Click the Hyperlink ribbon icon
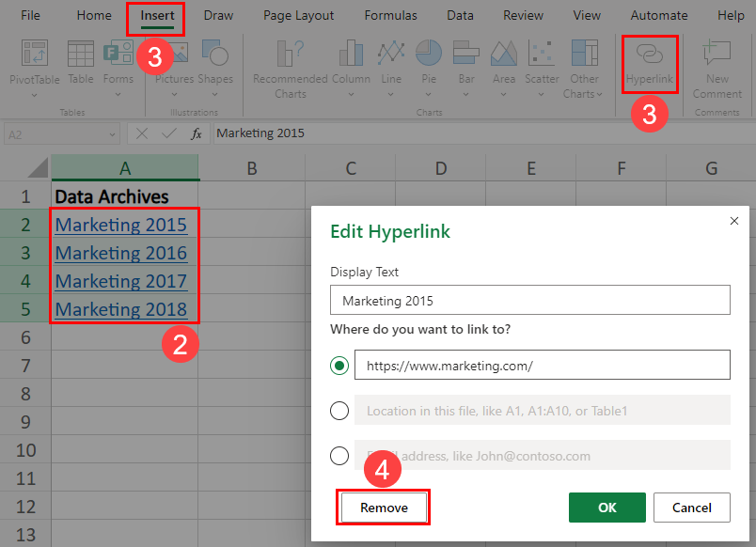 pos(650,54)
